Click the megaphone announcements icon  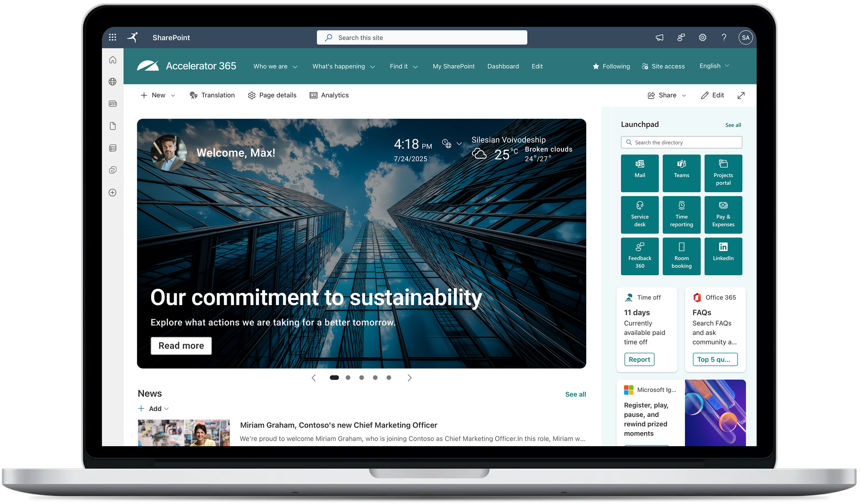click(660, 37)
